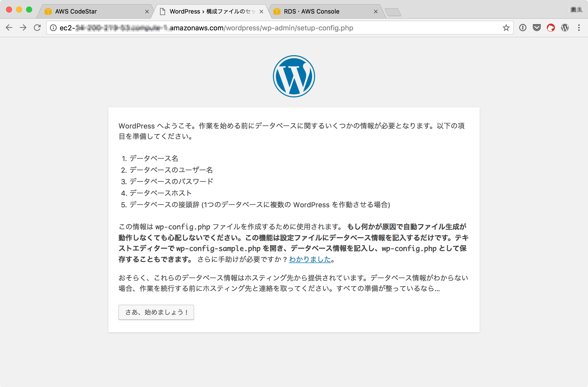Click the forward navigation arrow
The width and height of the screenshot is (588, 387).
coord(23,28)
